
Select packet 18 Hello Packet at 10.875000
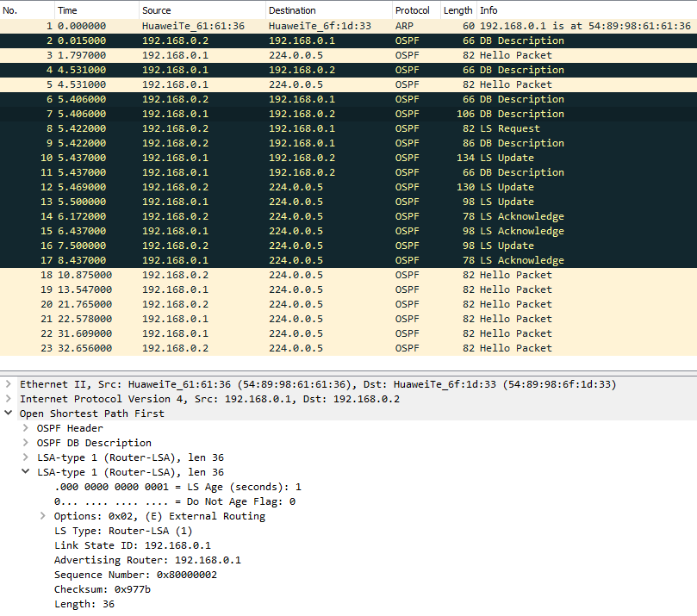click(348, 275)
